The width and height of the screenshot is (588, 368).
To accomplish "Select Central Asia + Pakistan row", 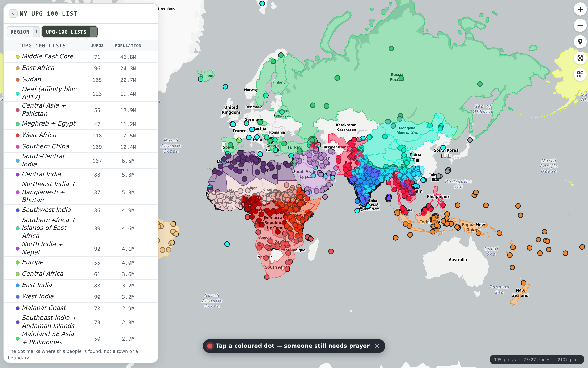I will pyautogui.click(x=81, y=110).
